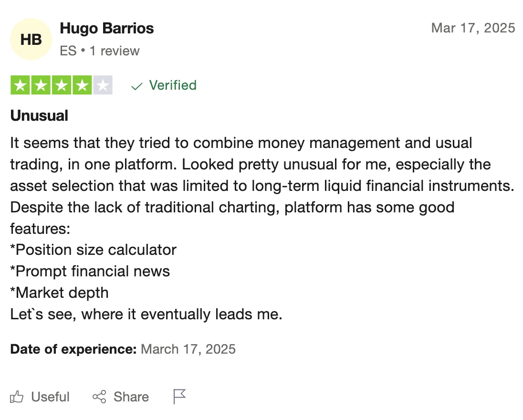Click the second green rating star

coord(41,85)
